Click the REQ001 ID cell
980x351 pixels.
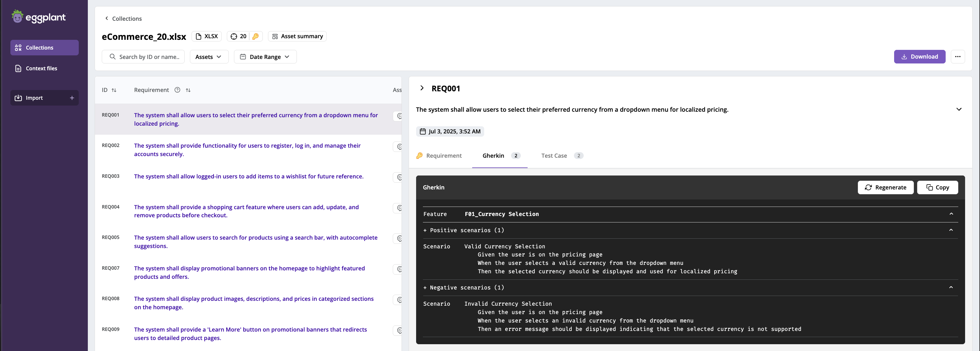110,115
